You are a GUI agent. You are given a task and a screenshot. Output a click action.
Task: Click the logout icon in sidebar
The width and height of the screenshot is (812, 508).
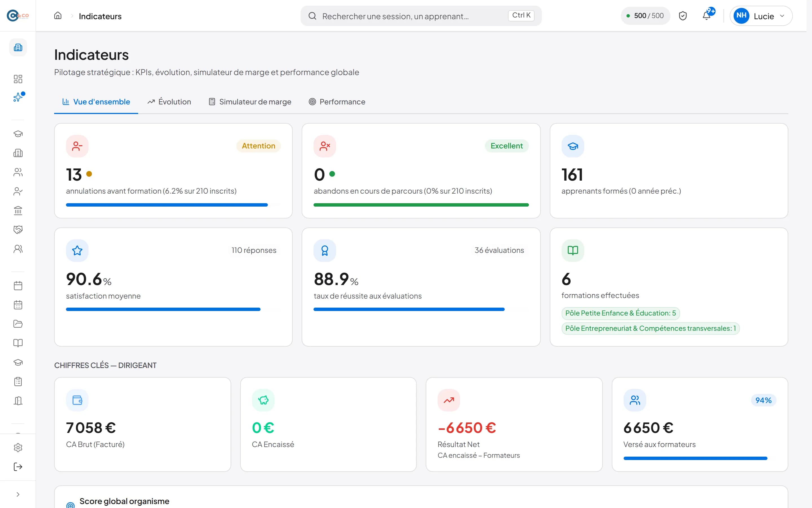tap(18, 467)
